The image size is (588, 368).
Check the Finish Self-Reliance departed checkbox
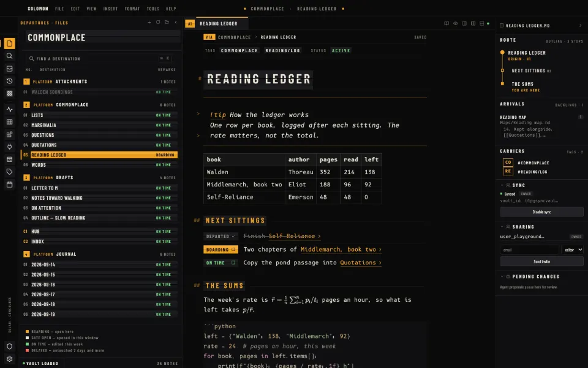pyautogui.click(x=233, y=236)
